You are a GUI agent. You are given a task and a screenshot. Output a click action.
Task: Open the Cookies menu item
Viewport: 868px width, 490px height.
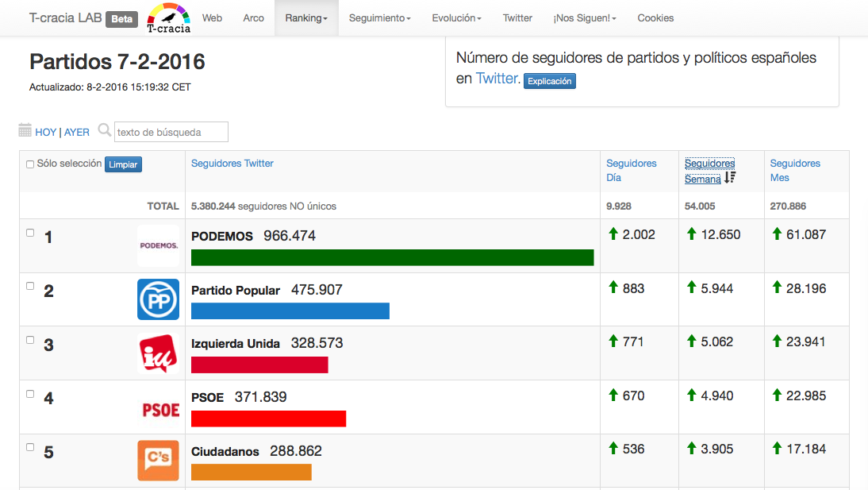tap(655, 17)
